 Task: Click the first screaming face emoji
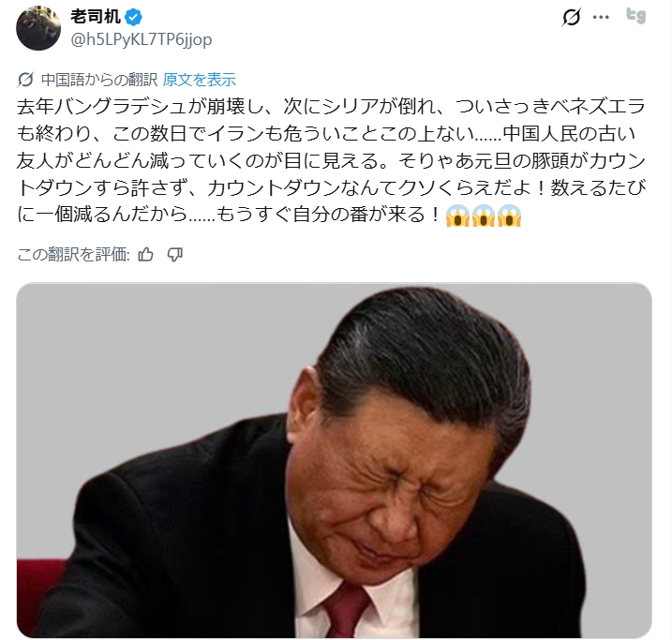[x=457, y=216]
